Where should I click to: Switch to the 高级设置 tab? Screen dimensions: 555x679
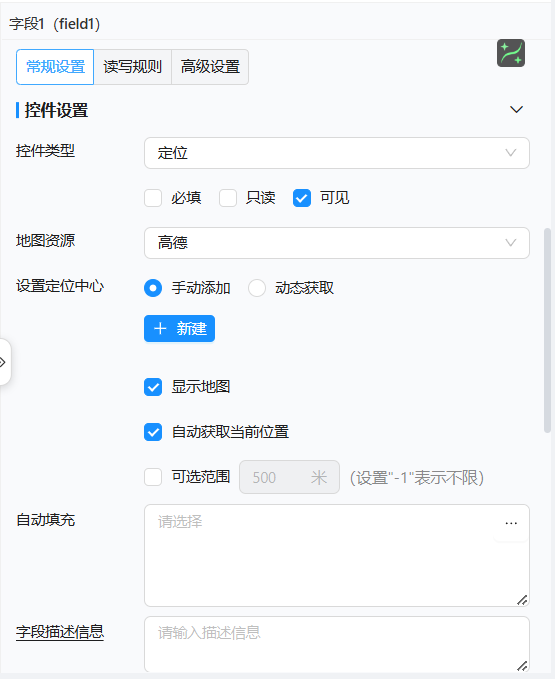point(210,67)
